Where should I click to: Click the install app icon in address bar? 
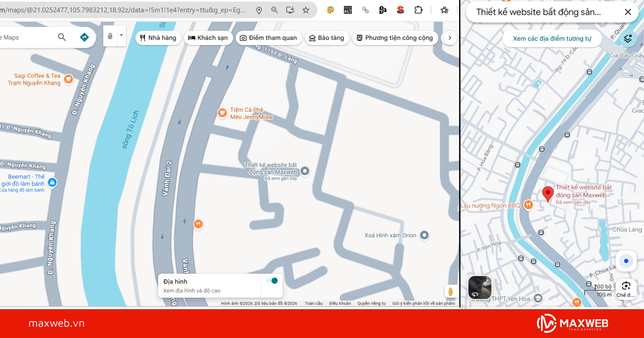(290, 10)
